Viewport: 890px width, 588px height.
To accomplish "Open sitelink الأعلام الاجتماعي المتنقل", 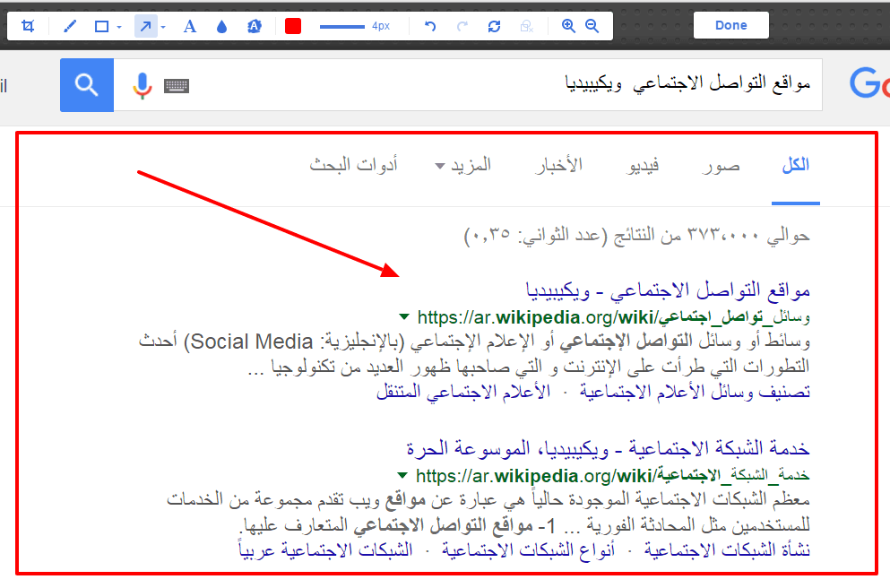I will (463, 392).
